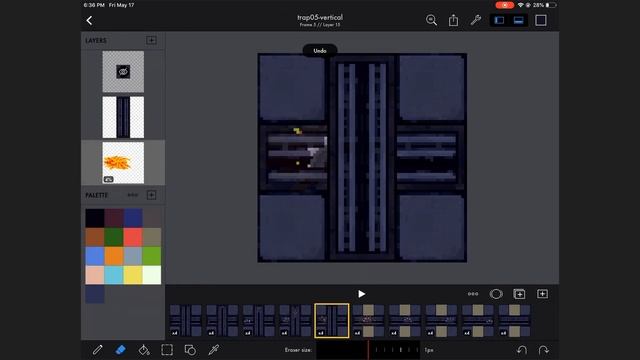The image size is (640, 360).
Task: Pick the olive gray swatch
Action: [152, 237]
